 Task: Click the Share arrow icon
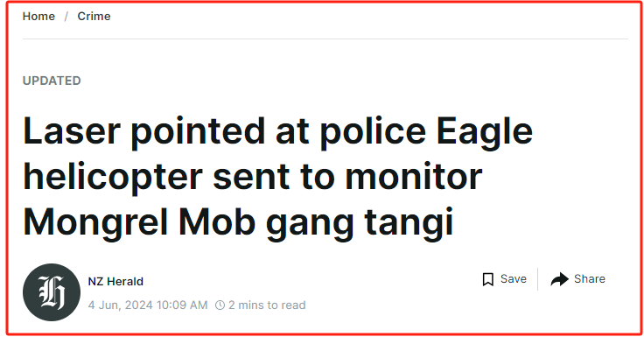[559, 279]
